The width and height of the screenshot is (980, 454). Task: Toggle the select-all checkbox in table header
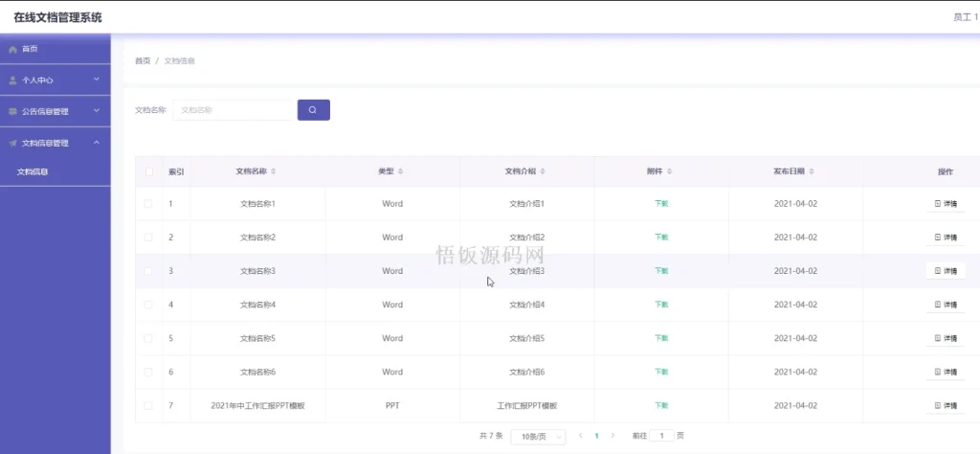pos(148,171)
